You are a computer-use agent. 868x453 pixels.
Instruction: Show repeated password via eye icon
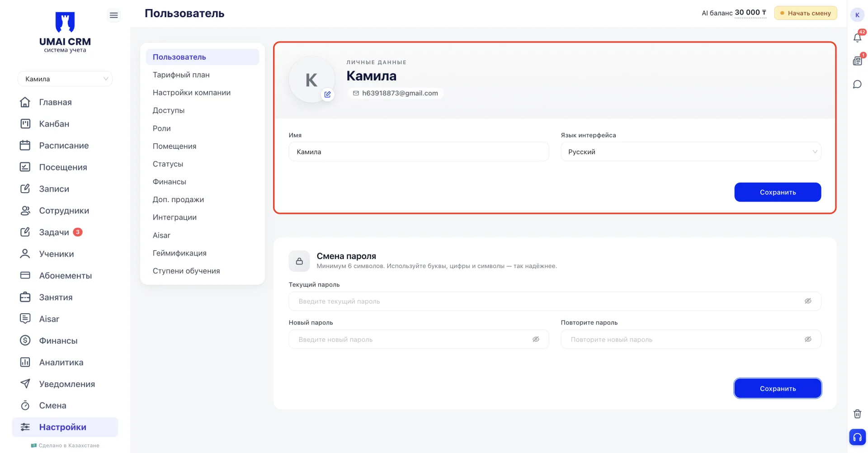click(x=808, y=339)
